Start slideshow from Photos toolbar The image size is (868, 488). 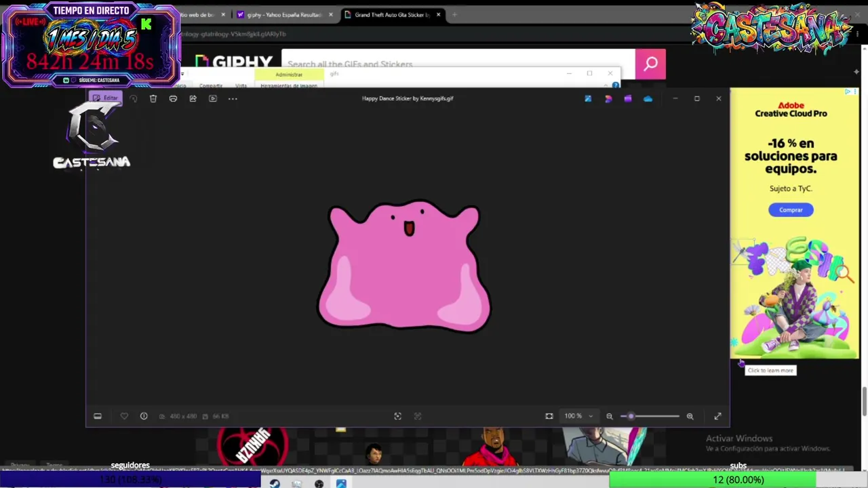pyautogui.click(x=213, y=99)
